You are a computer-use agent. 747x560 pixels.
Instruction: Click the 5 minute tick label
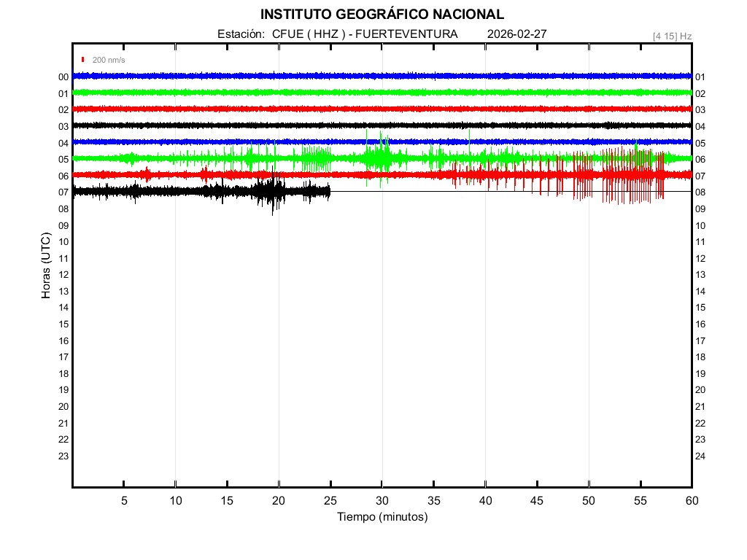click(124, 500)
